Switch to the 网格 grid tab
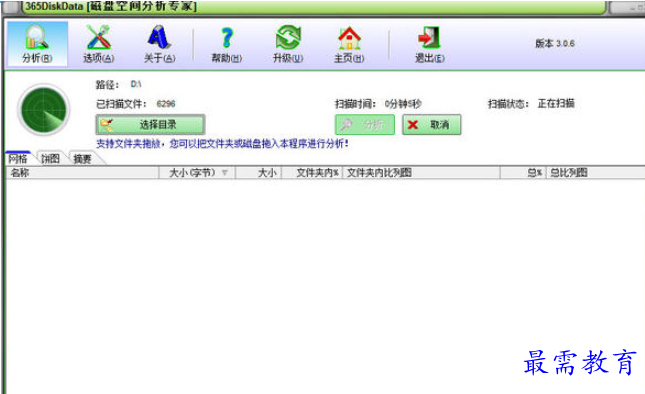Viewport: 645px width, 394px height. [x=18, y=158]
